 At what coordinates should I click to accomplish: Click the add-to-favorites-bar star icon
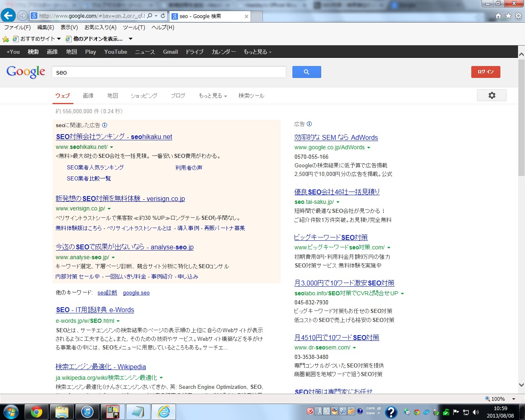[6, 39]
